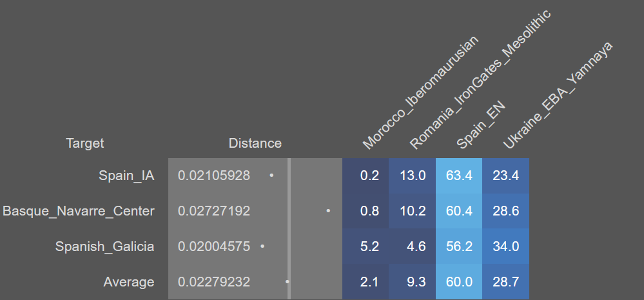The width and height of the screenshot is (644, 300).
Task: Click the Average distance value 0.02279232
Action: (214, 283)
